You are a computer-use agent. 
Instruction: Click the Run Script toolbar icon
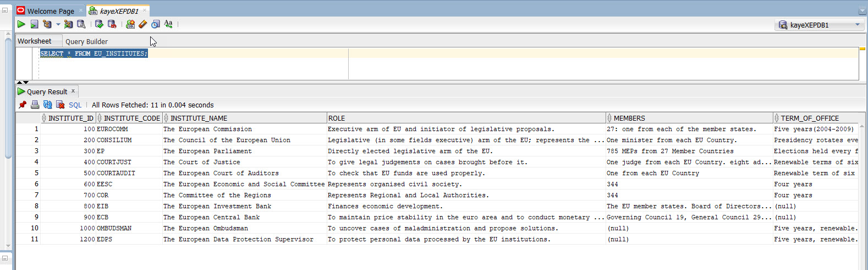point(34,24)
